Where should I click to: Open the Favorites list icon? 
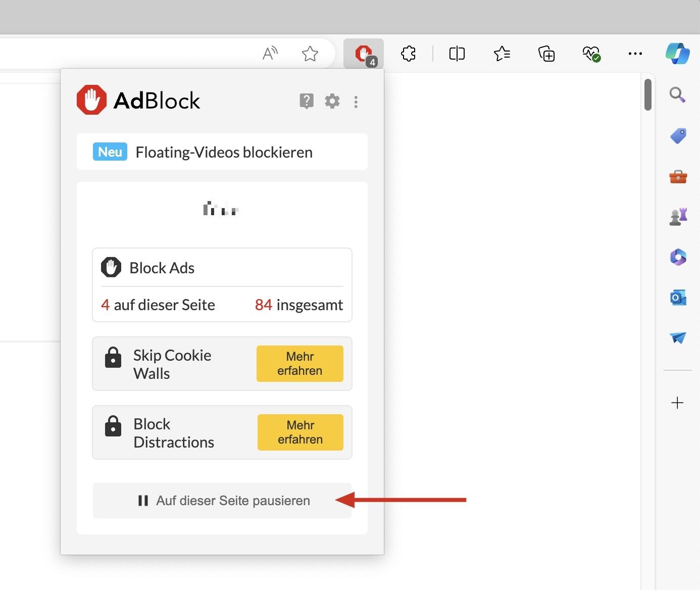[502, 54]
